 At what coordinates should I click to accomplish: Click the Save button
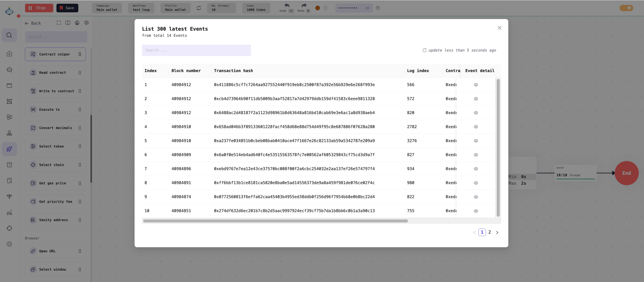67,8
